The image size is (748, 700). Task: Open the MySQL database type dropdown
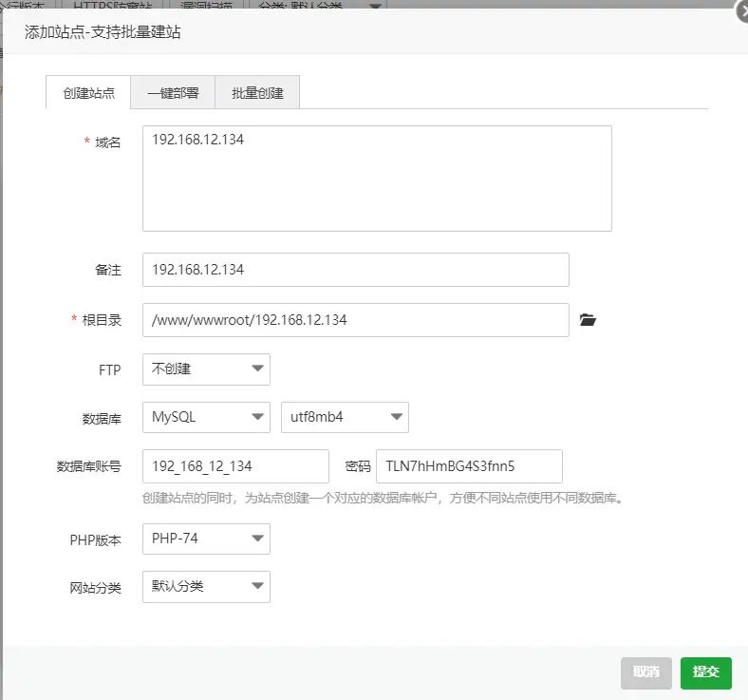point(206,417)
